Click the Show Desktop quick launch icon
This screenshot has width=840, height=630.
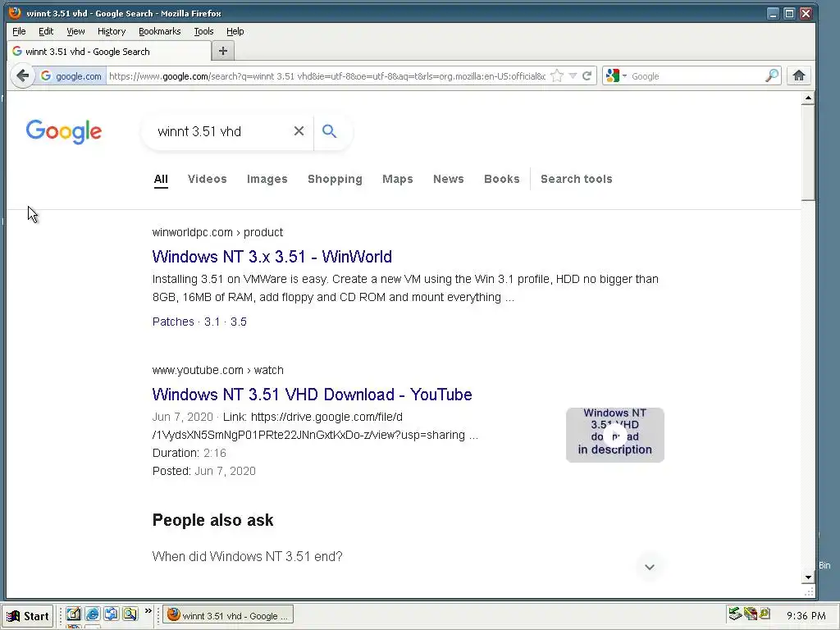(73, 614)
